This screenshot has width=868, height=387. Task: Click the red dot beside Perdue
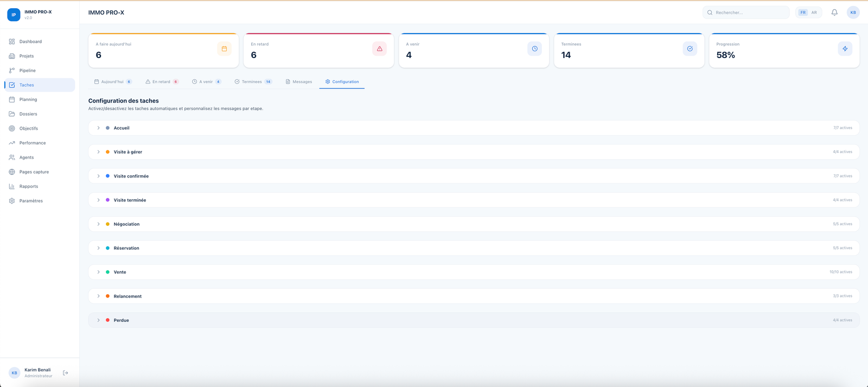coord(107,320)
